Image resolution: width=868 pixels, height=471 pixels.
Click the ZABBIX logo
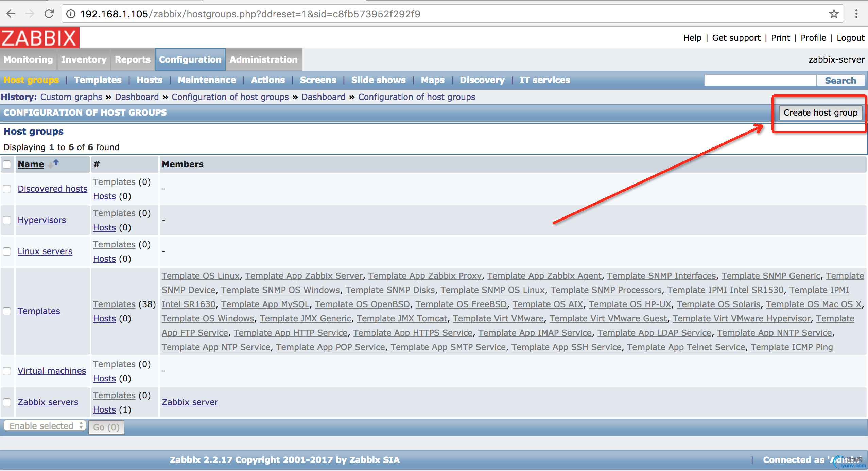pos(40,38)
